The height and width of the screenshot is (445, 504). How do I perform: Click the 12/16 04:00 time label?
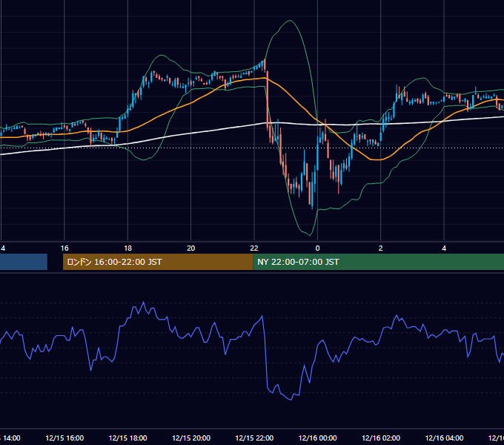pos(444,438)
